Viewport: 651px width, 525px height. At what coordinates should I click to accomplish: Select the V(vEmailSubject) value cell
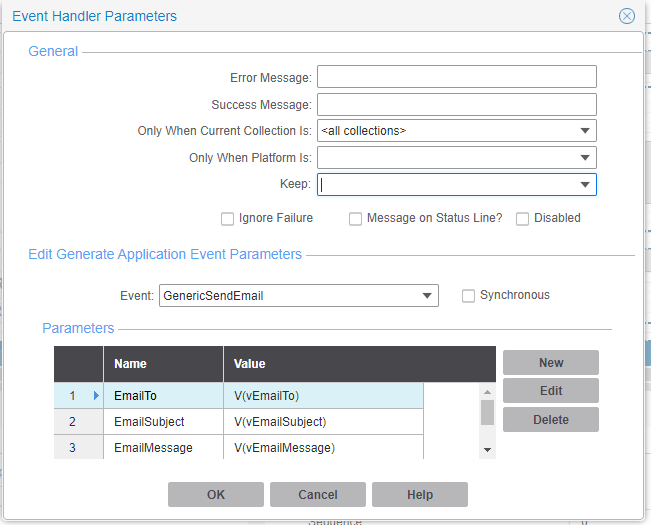[x=323, y=422]
